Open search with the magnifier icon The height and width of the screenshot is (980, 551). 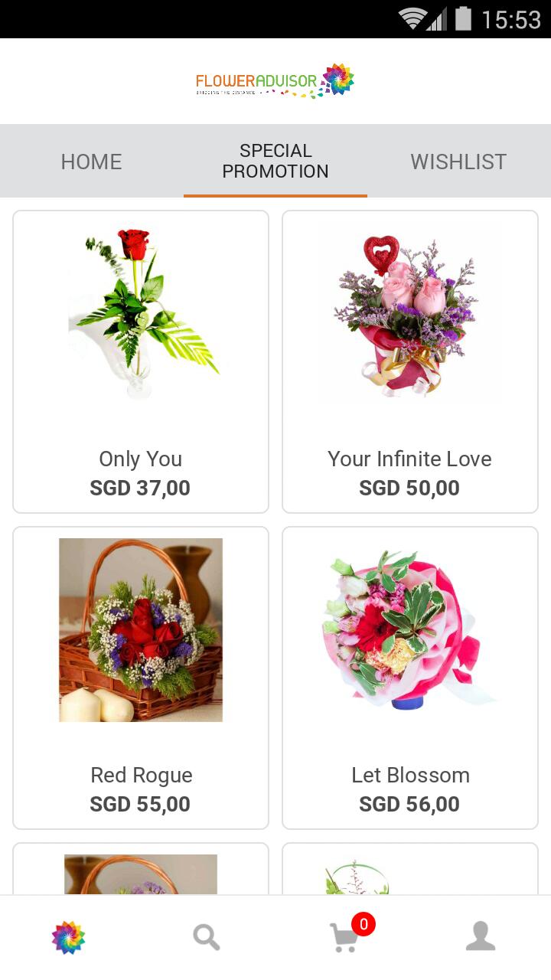point(206,937)
